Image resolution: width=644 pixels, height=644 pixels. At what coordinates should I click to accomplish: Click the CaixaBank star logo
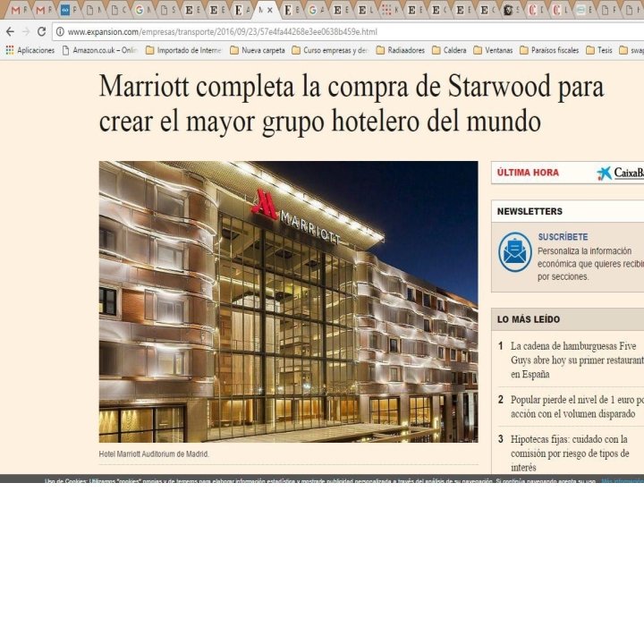coord(604,174)
